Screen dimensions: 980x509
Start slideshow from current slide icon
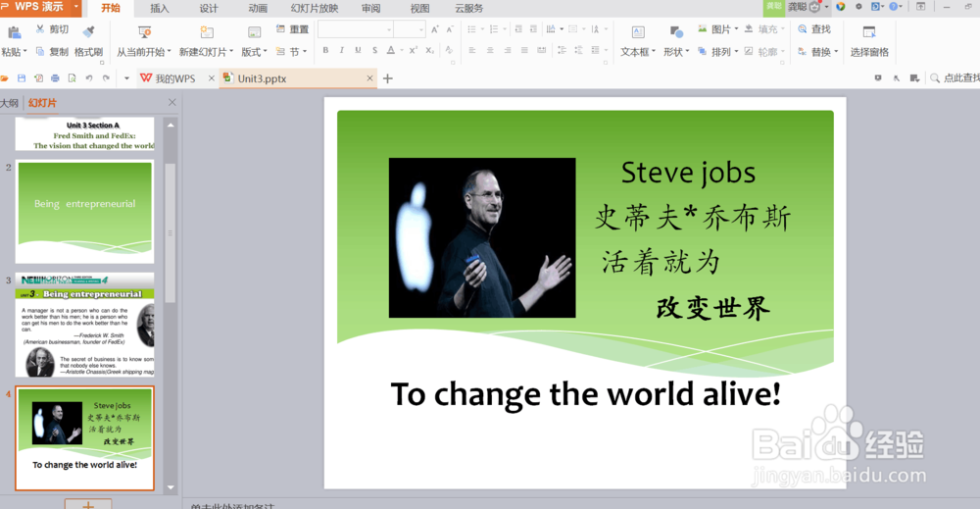tap(144, 32)
